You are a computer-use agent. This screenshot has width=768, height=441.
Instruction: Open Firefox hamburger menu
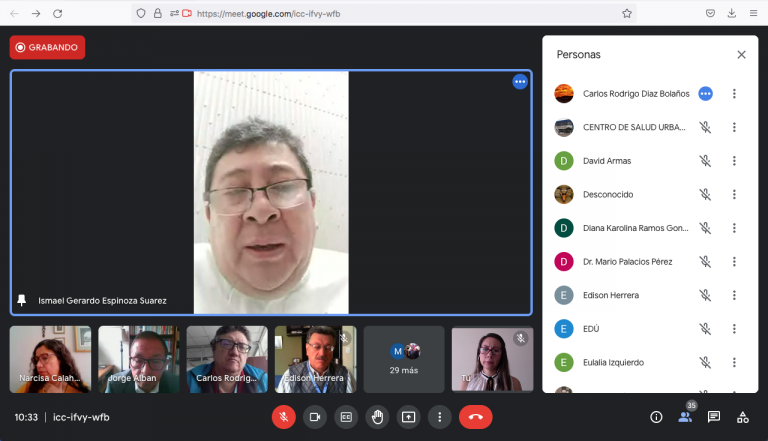pyautogui.click(x=753, y=14)
